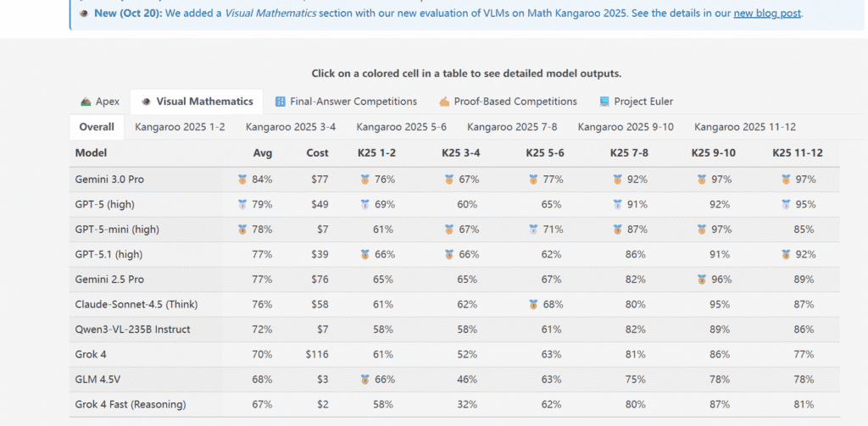Screen dimensions: 868x426
Task: Click bronze medal beside GPT-5-mini 78% average
Action: (243, 230)
